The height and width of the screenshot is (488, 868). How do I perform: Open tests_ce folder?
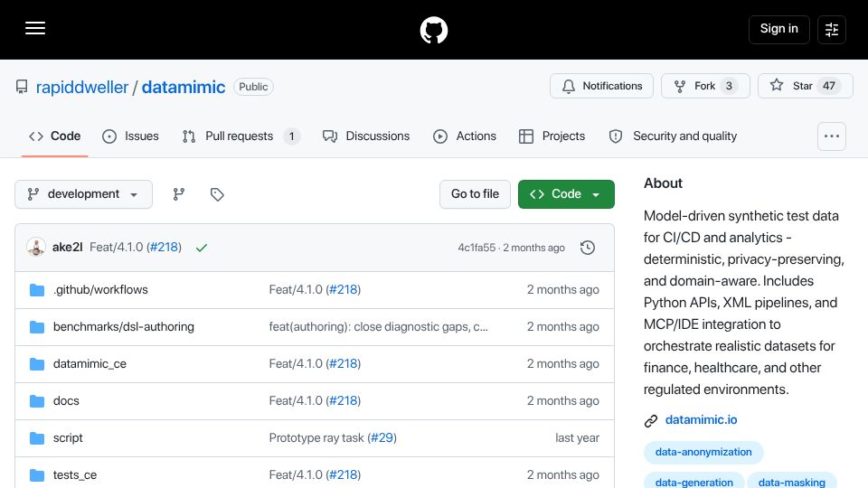tap(75, 475)
